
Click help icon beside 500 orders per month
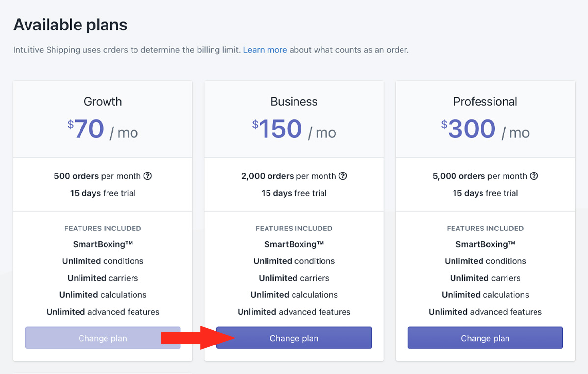[x=147, y=176]
